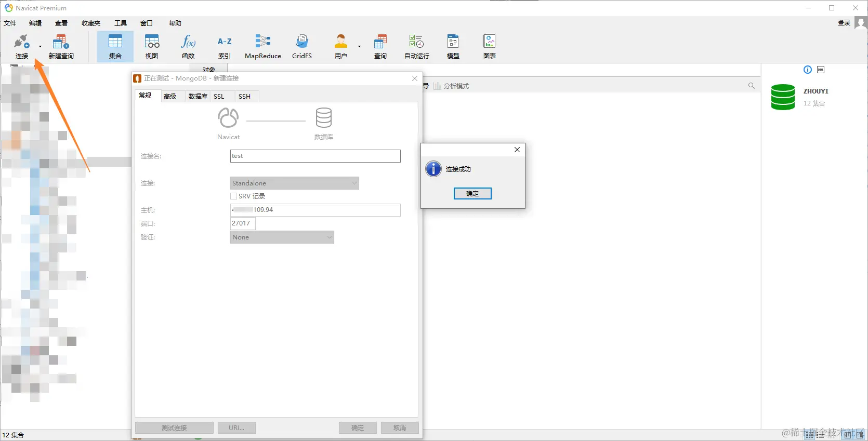Focus the 端口 field showing 27017
The height and width of the screenshot is (441, 868).
click(x=243, y=223)
